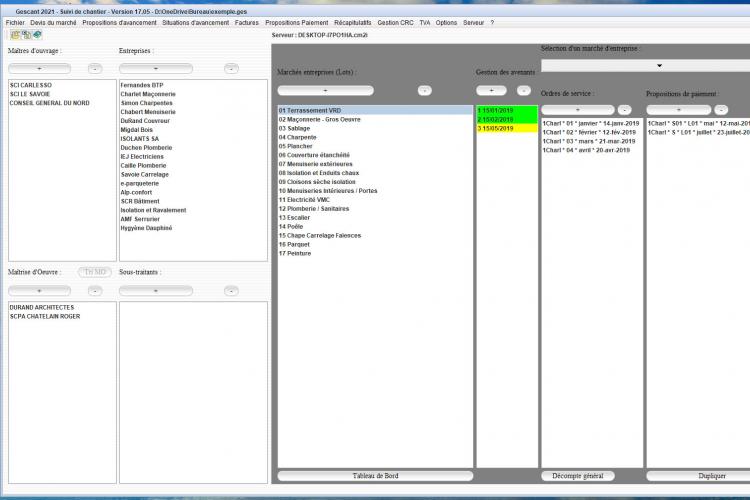Remove a Maître d'ouvrage with minus button
The width and height of the screenshot is (750, 500).
click(95, 69)
